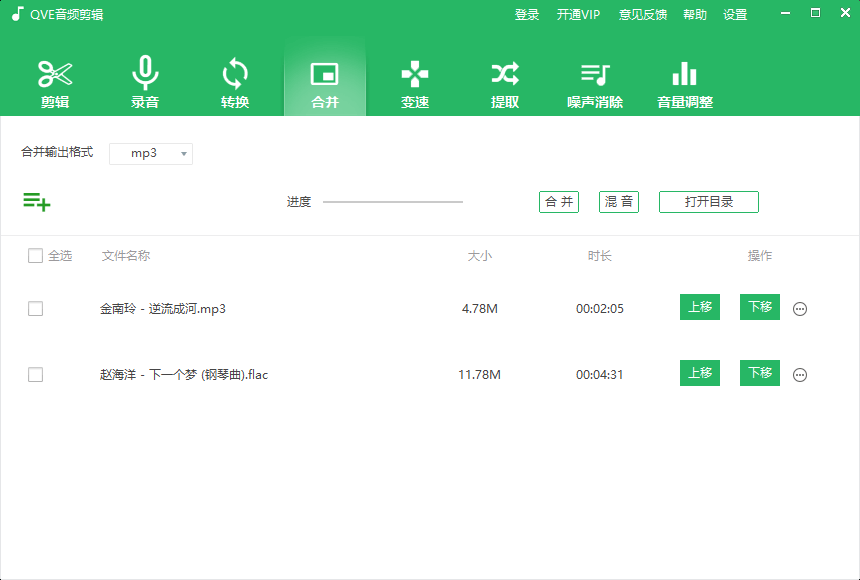860x580 pixels.
Task: Open the 提取 extraction tool
Action: point(504,80)
